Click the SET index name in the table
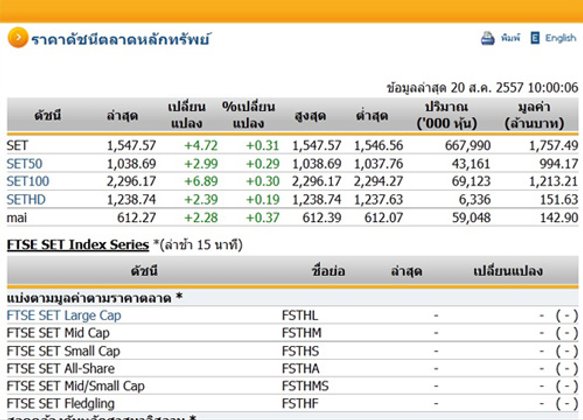The width and height of the screenshot is (583, 420). pyautogui.click(x=17, y=145)
